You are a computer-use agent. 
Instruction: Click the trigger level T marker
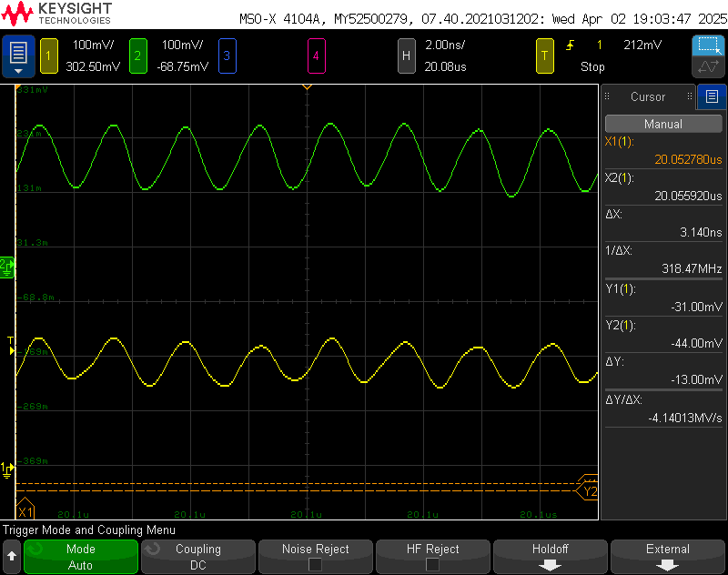(11, 346)
